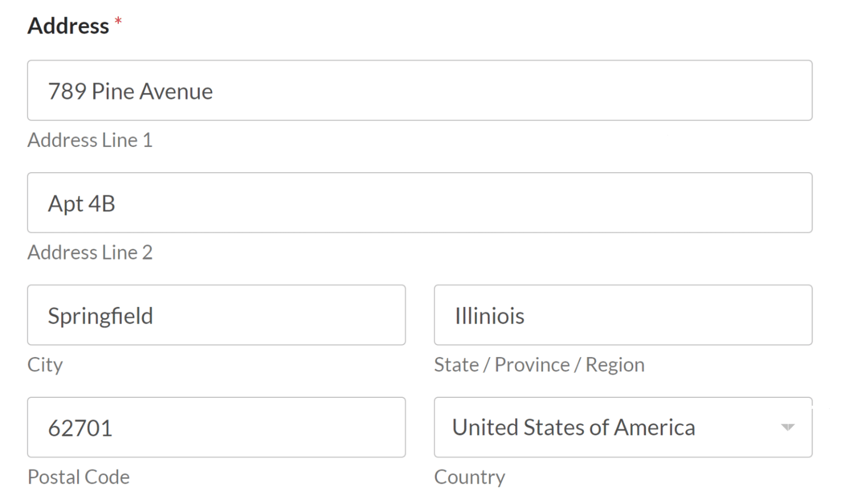Click the 'Address Line 1' caption text
The width and height of the screenshot is (845, 504).
coord(90,140)
